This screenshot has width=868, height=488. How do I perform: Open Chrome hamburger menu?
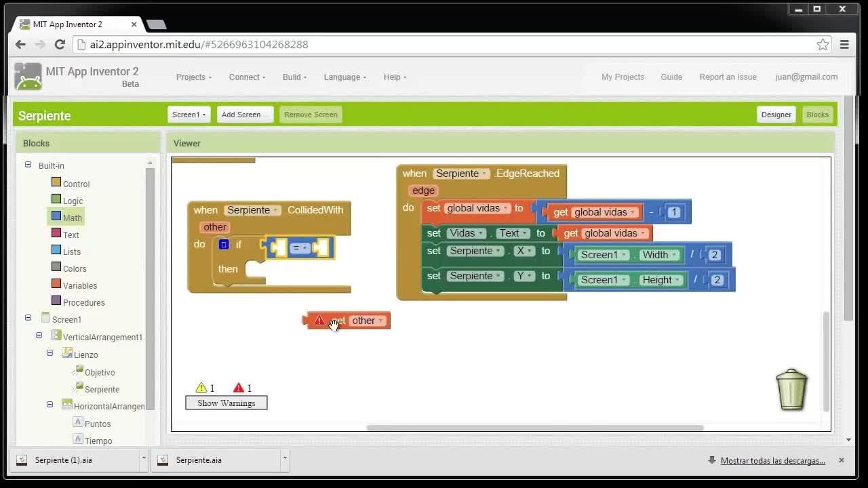[844, 44]
